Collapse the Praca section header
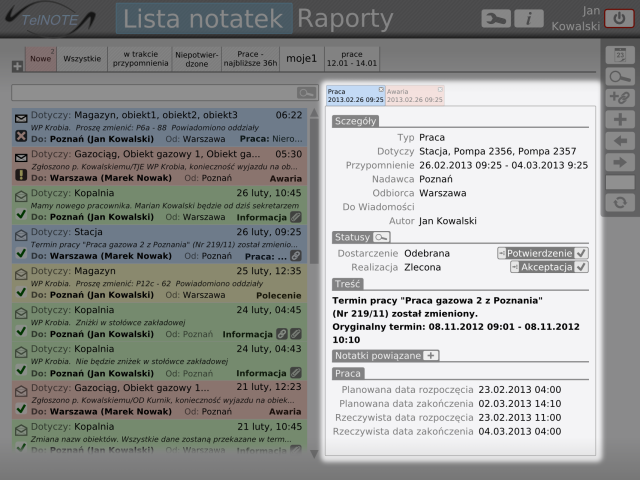 348,373
